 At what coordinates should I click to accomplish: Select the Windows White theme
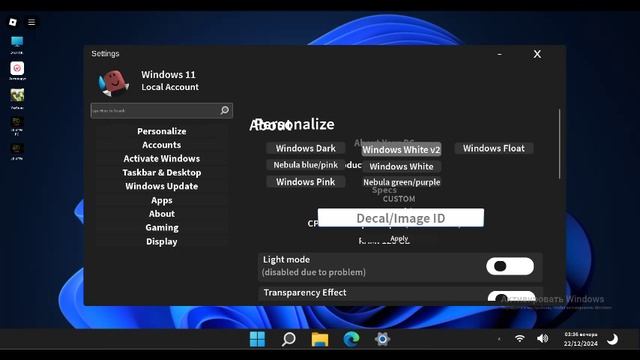401,166
